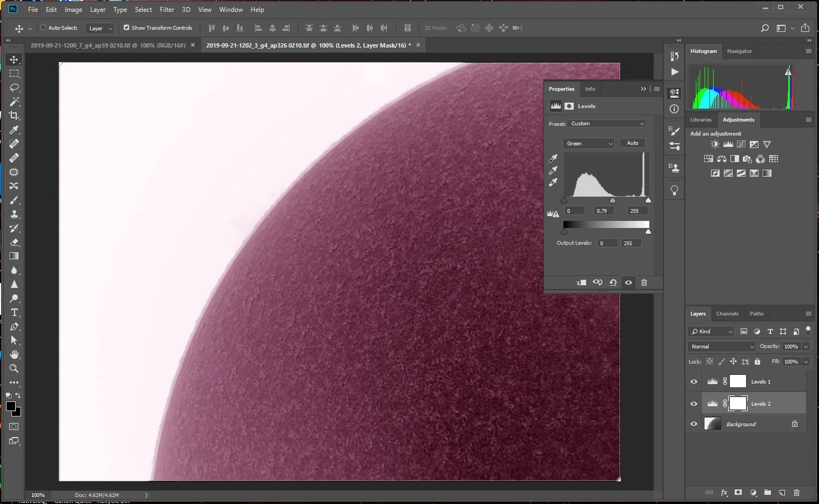Select the white point eyedropper in Levels
819x504 pixels.
553,183
